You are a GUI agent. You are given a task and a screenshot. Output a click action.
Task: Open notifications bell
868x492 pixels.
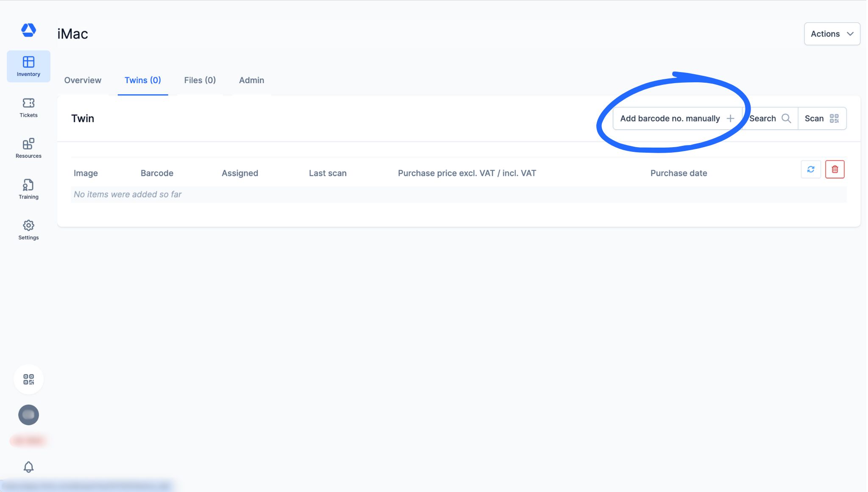pyautogui.click(x=28, y=467)
